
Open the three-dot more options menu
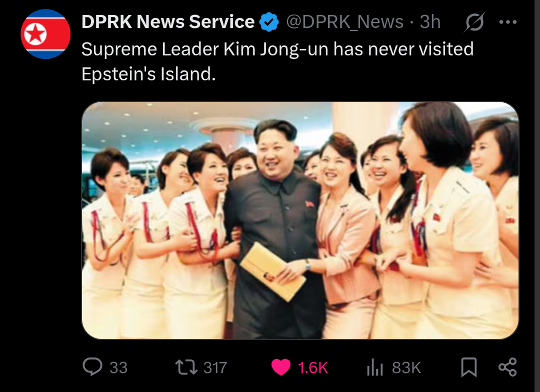pos(507,22)
